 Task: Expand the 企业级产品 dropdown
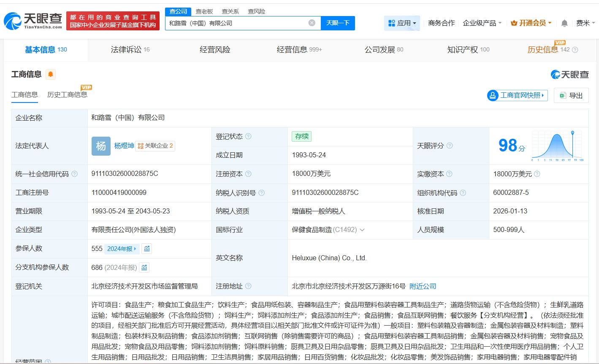pyautogui.click(x=482, y=23)
